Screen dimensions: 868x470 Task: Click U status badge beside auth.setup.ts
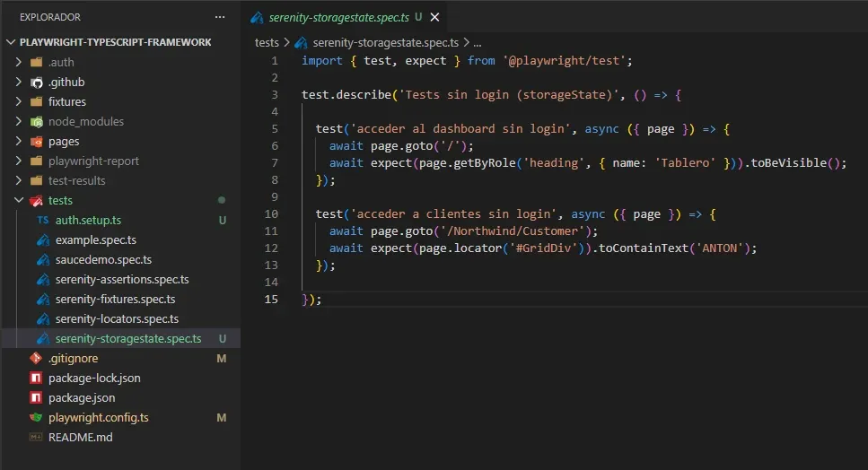[222, 220]
